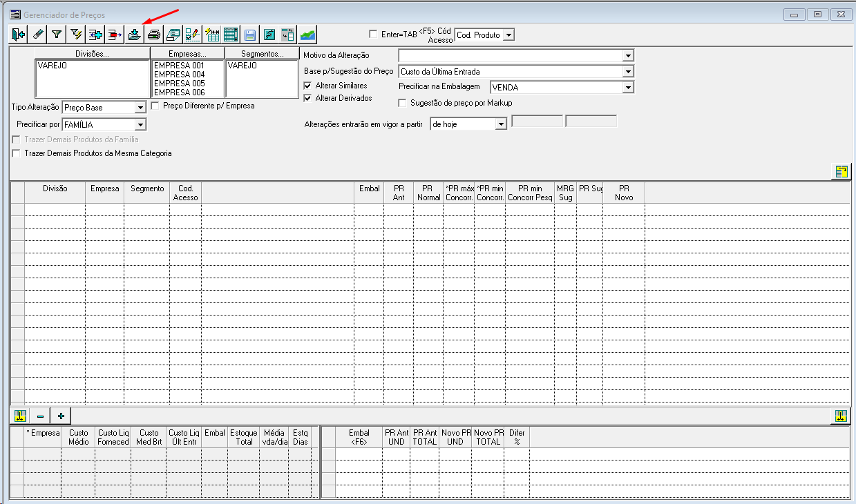The image size is (856, 504).
Task: Check Trazer Demais Produtos da Mesma Categoria
Action: (16, 153)
